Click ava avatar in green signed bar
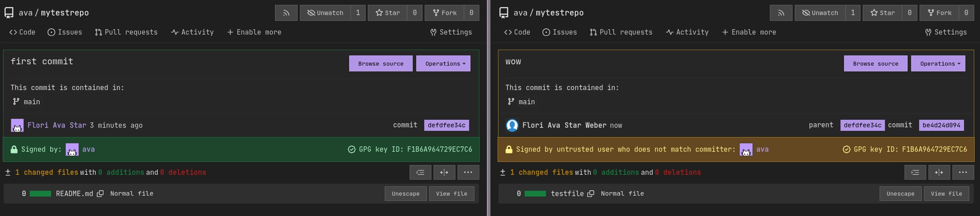980x216 pixels. (72, 150)
